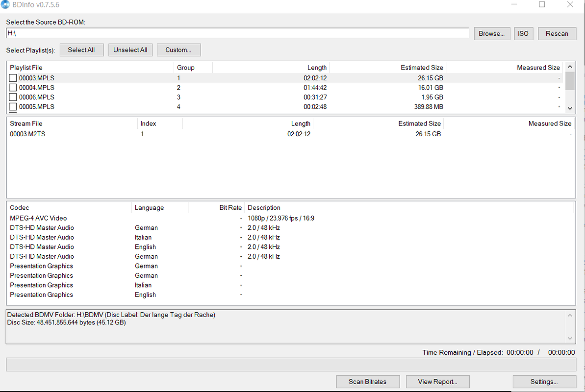Sort playlists by Length column header
This screenshot has height=392, width=585.
point(271,68)
